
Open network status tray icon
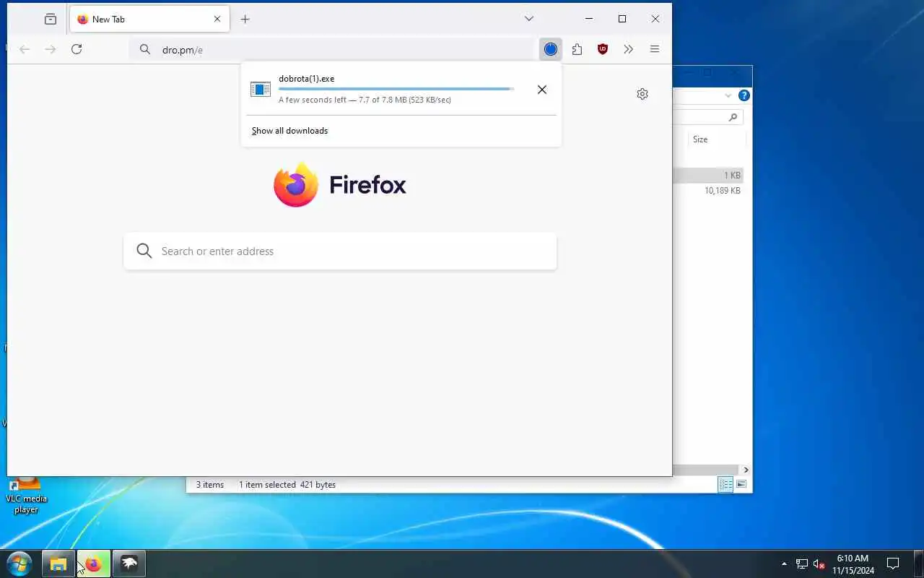tap(802, 564)
